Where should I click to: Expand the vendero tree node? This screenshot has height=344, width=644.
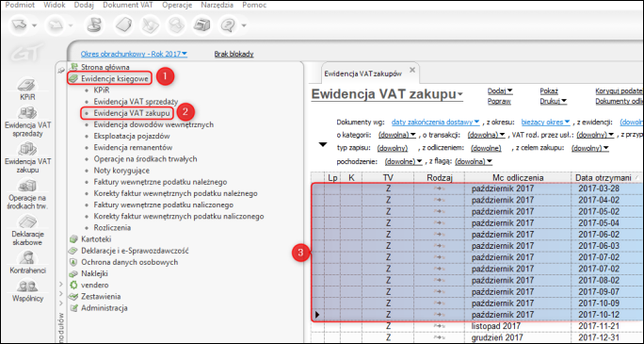click(61, 284)
